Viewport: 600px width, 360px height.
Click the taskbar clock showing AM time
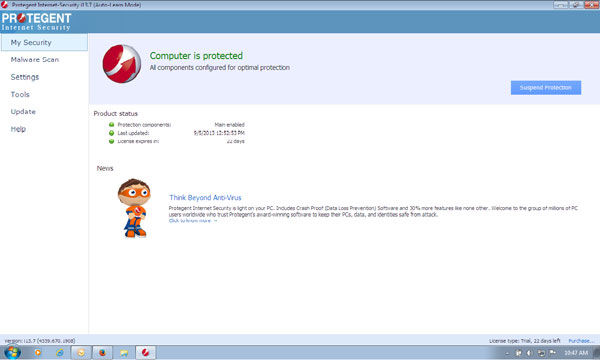(576, 353)
